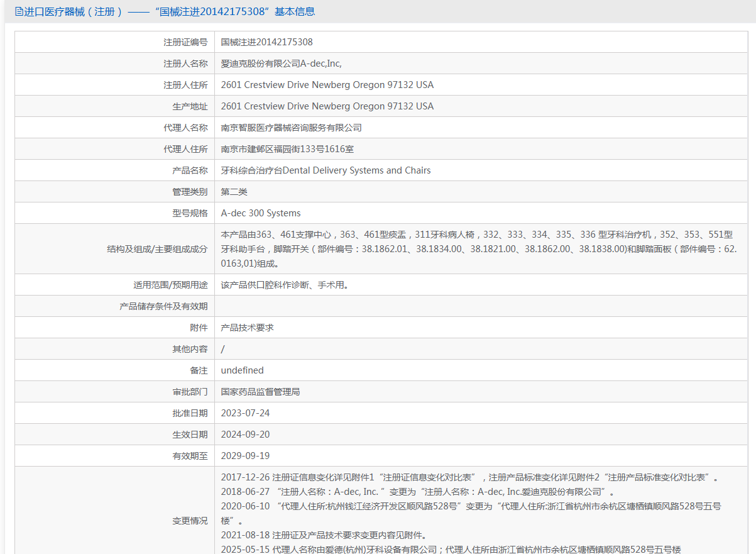Select the 2018-06-27 change record line
Screen dimensions: 756x554
coord(418,492)
